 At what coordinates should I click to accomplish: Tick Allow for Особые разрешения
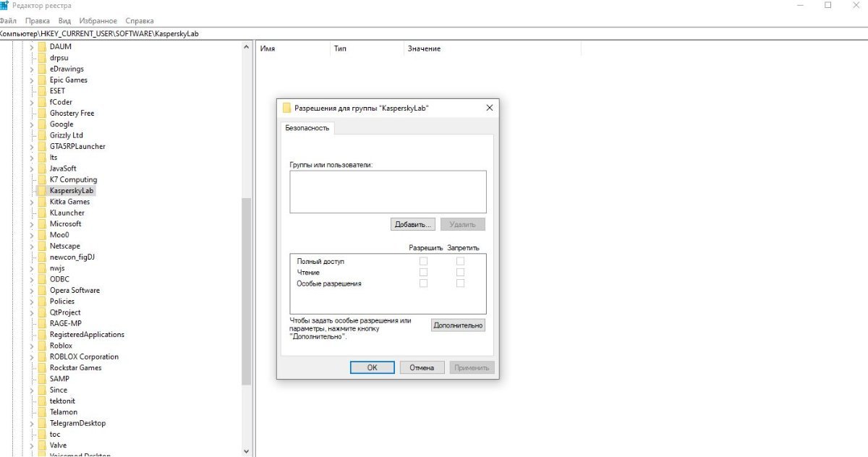tap(424, 283)
